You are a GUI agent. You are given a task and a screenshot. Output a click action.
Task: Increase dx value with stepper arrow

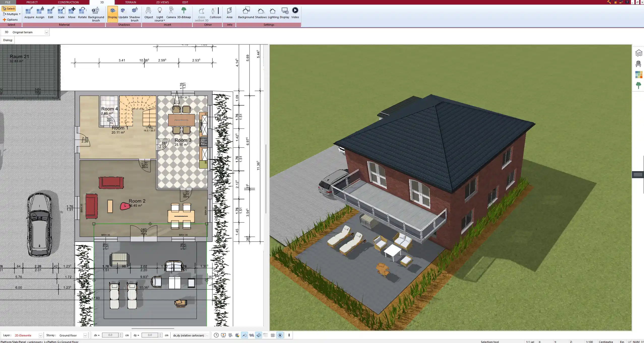pyautogui.click(x=121, y=334)
